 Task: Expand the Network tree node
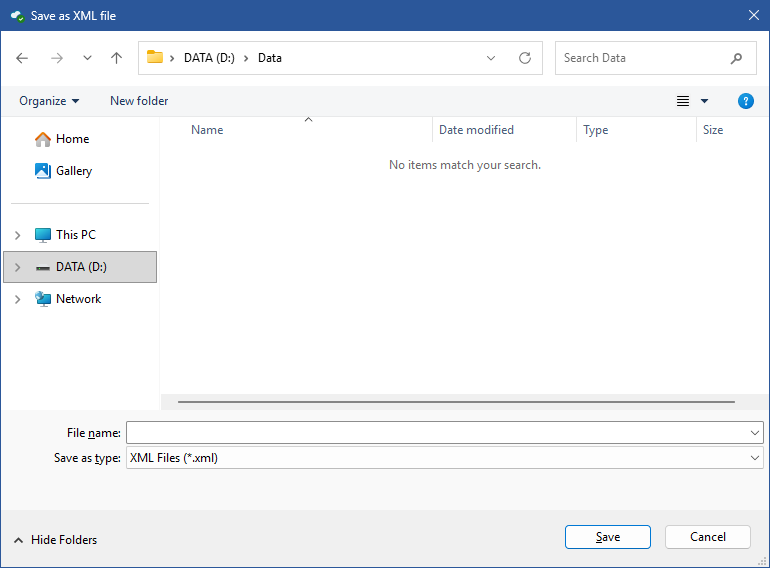(17, 299)
